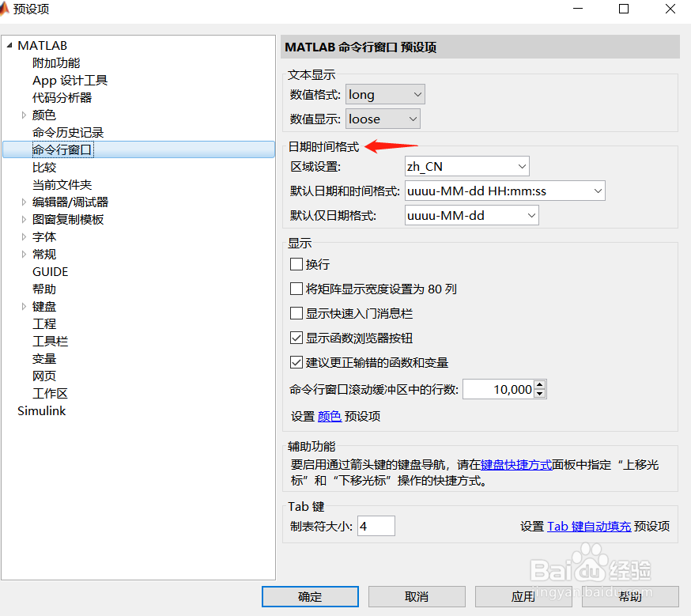Open the 键盘快捷方式 link
691x616 pixels.
pos(516,465)
